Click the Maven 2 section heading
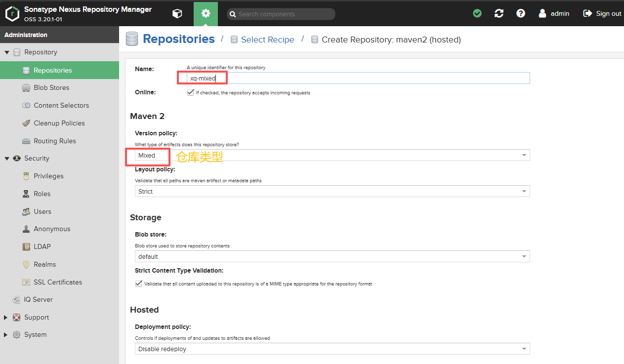This screenshot has width=624, height=364. pos(147,116)
